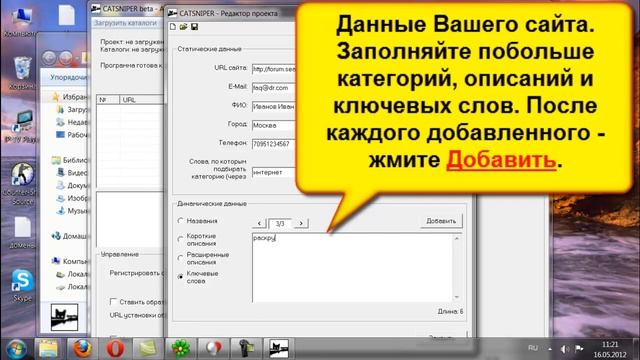The image size is (640, 360).
Task: Select Библиотеки in Explorer sidebar
Action: point(69,160)
